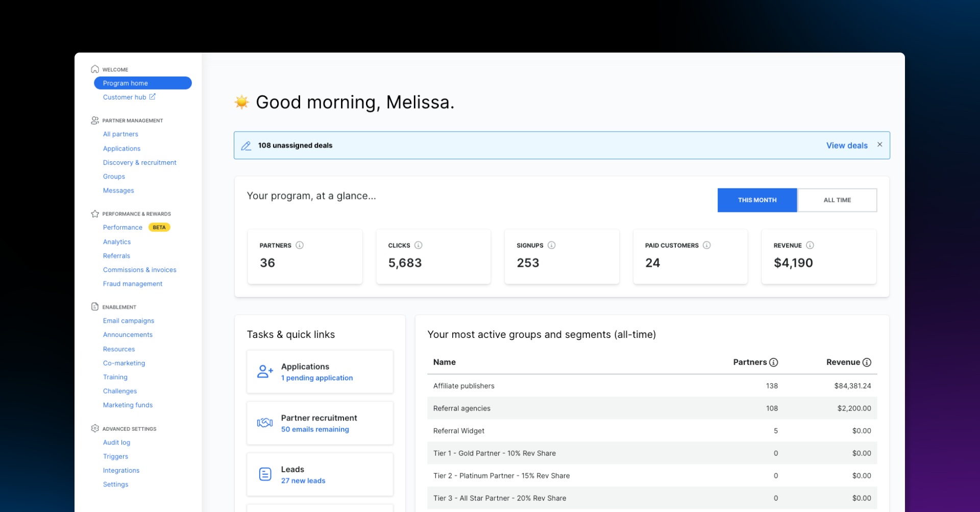Viewport: 980px width, 512px height.
Task: Click the View deals link
Action: [x=847, y=145]
